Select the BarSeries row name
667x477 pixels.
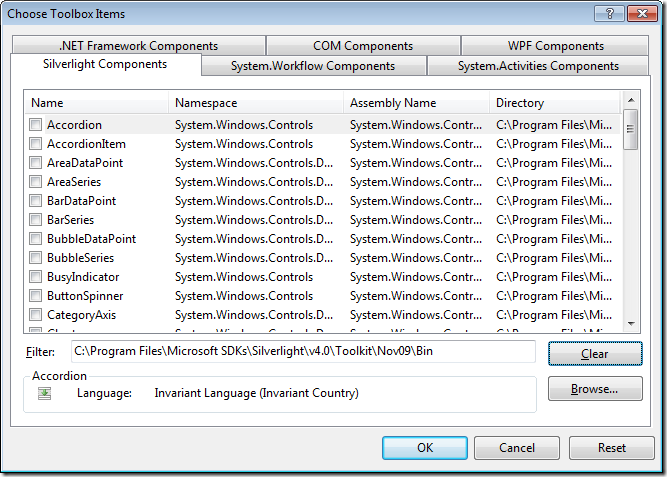[x=71, y=220]
